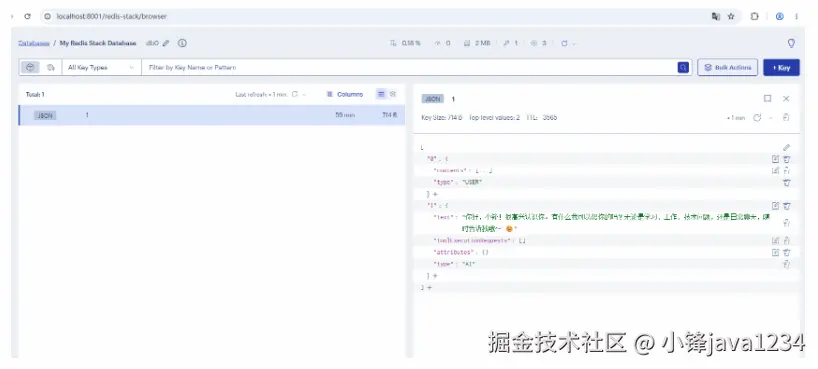Screen dimensions: 818x369
Task: Open the browser extensions puzzle icon
Action: [x=754, y=17]
